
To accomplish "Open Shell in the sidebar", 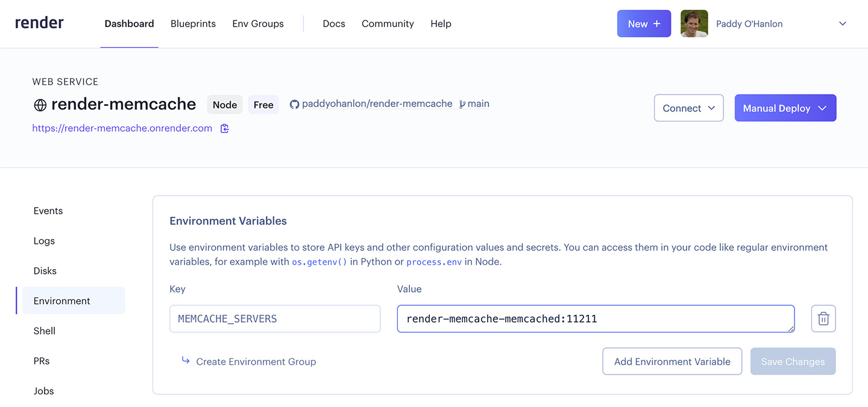I will [x=45, y=331].
